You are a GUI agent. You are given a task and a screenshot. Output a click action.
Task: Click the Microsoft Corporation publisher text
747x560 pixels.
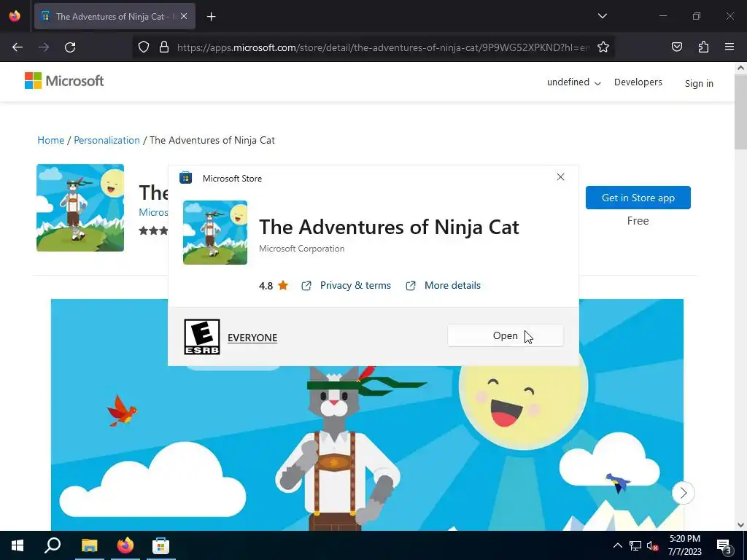click(301, 249)
